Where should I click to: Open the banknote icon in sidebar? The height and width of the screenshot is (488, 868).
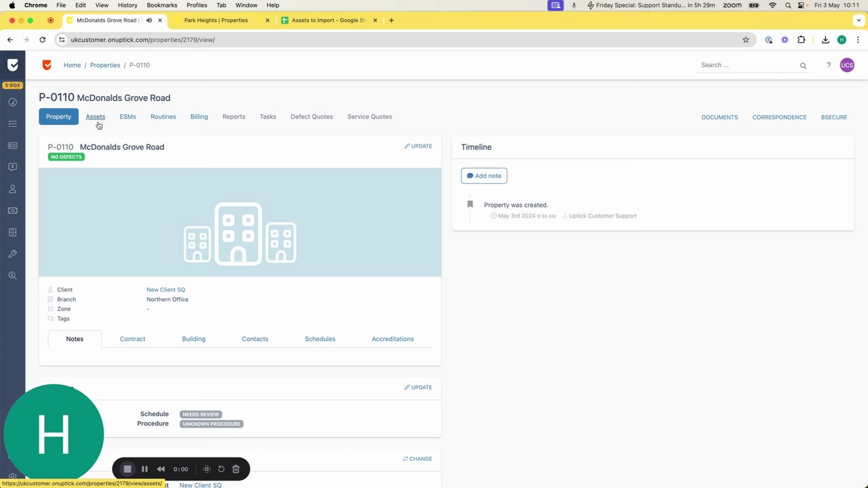pos(12,211)
